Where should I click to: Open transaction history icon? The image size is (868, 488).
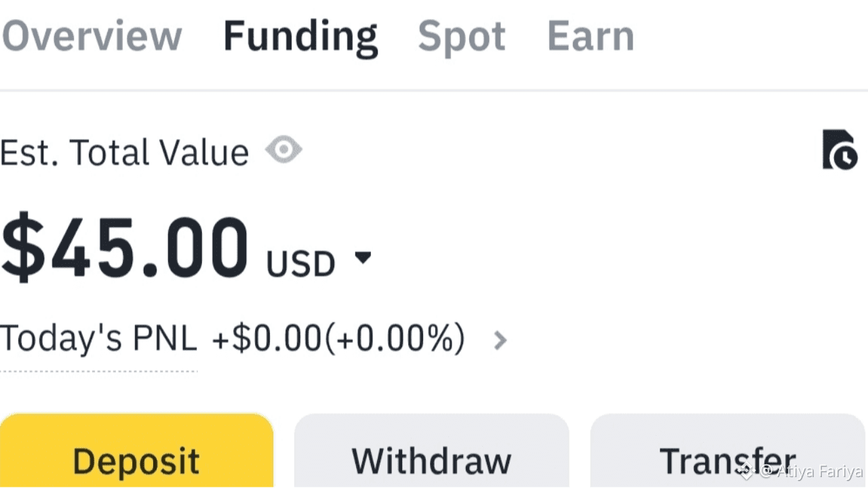tap(840, 149)
